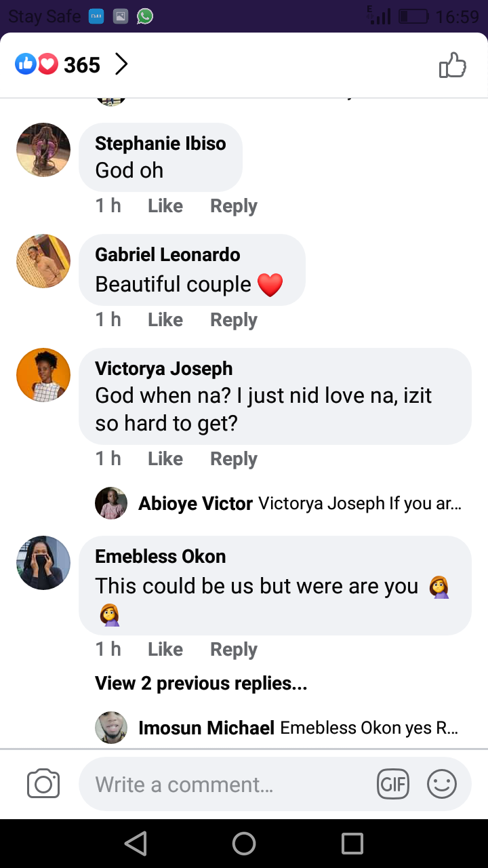Reply to Emebless Okon's comment
The width and height of the screenshot is (488, 868).
[234, 650]
